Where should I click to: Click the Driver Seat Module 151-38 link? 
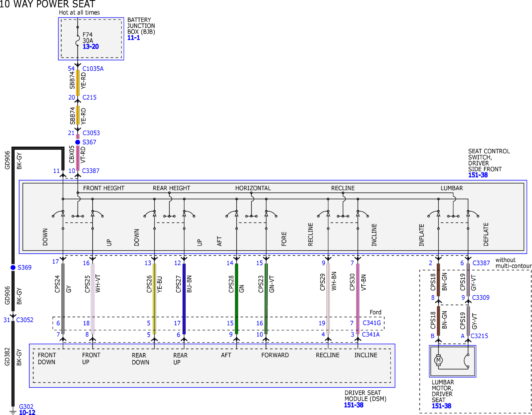coord(354,405)
